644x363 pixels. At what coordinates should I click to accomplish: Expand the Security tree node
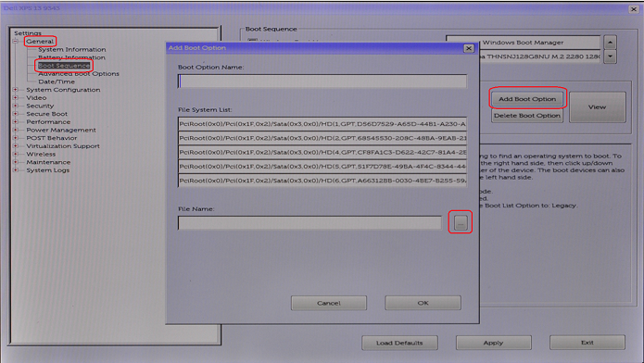pos(15,106)
